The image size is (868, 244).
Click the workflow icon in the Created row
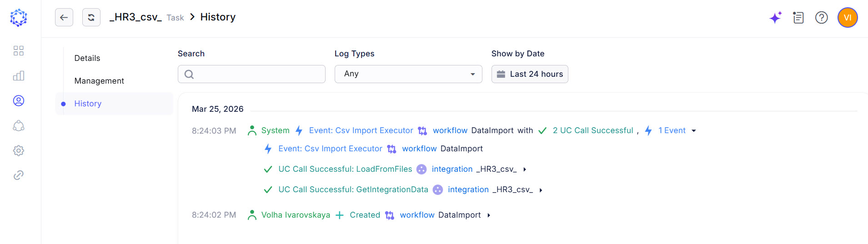[x=390, y=215]
